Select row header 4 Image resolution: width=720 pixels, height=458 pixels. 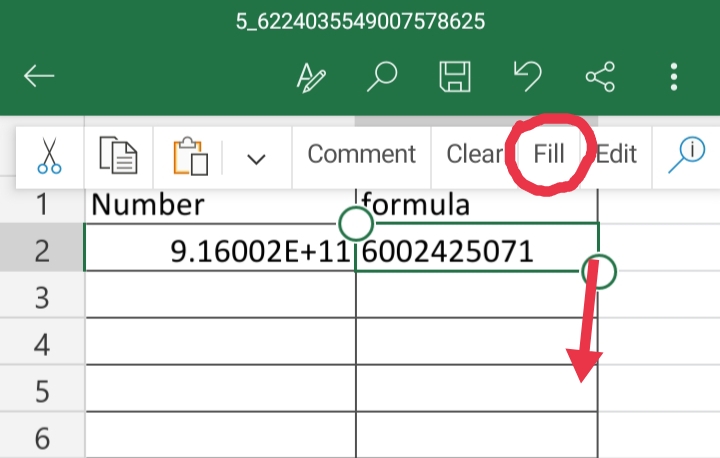(x=42, y=341)
